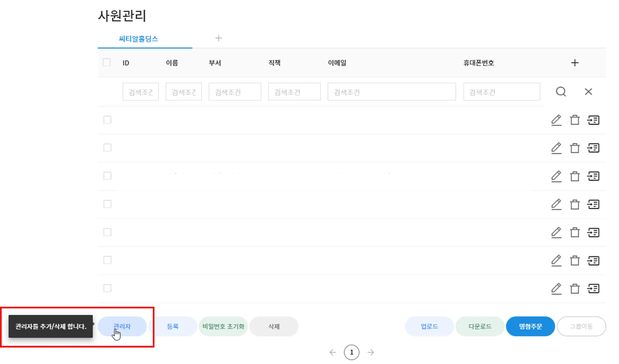Delete the sixth employee row via trash icon
This screenshot has width=619, height=364.
click(575, 260)
